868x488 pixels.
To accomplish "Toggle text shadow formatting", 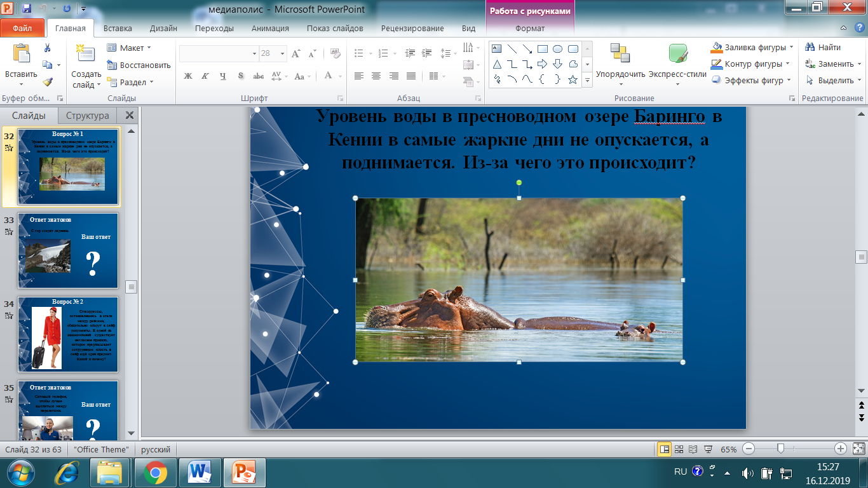I will [x=241, y=76].
